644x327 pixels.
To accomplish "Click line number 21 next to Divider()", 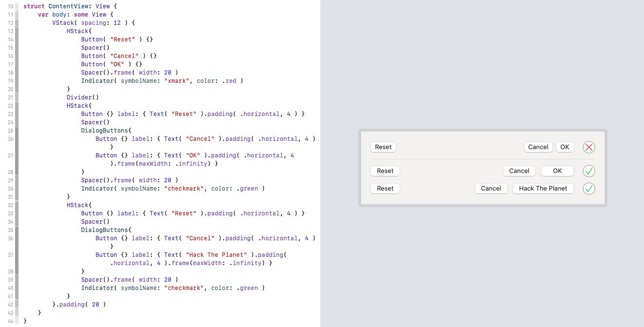I will pos(10,97).
